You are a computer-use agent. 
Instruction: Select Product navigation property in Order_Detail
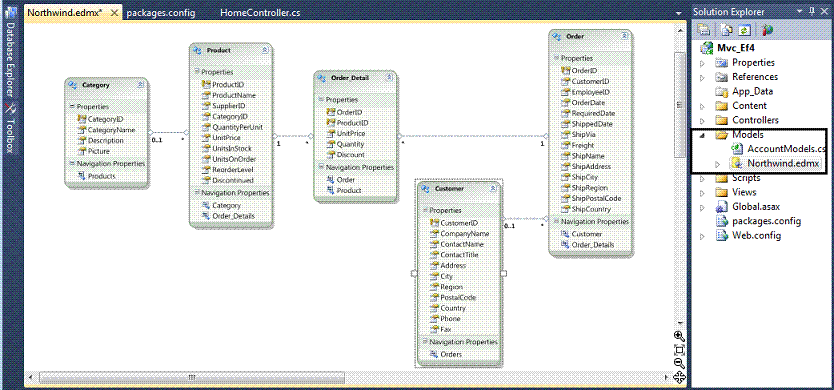[x=349, y=190]
